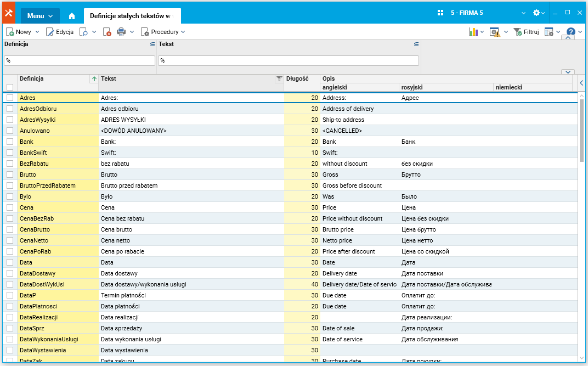Click the document search magnifier icon
This screenshot has height=366, width=588.
click(83, 32)
